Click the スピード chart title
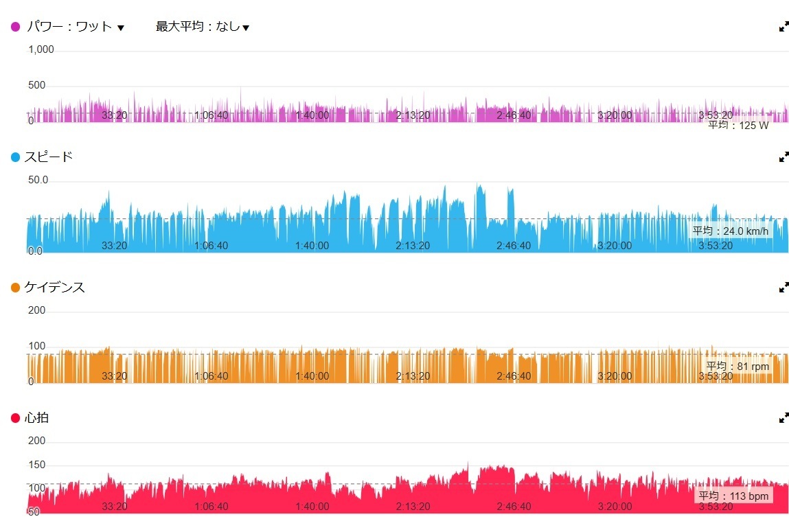 (x=48, y=157)
